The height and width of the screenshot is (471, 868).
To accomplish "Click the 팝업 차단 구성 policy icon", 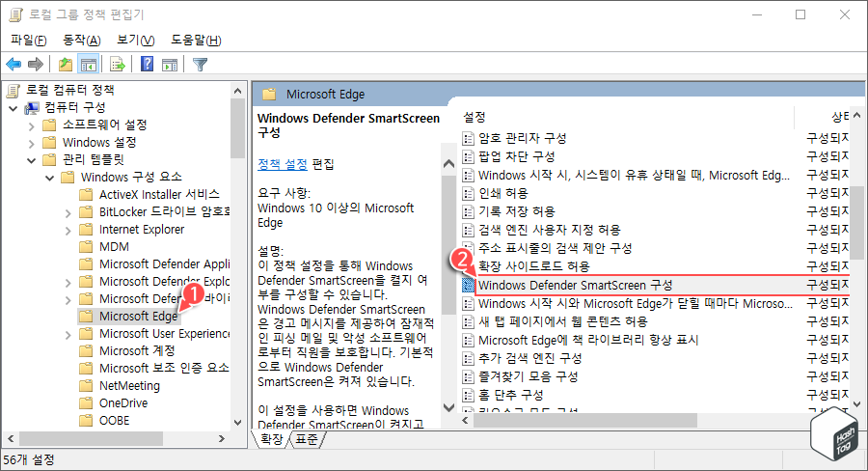I will [469, 156].
